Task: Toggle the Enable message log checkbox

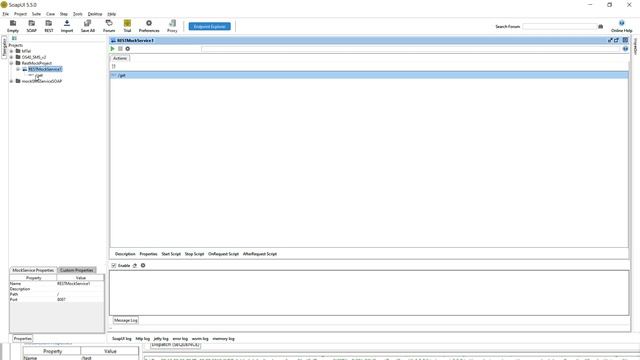Action: pyautogui.click(x=114, y=266)
